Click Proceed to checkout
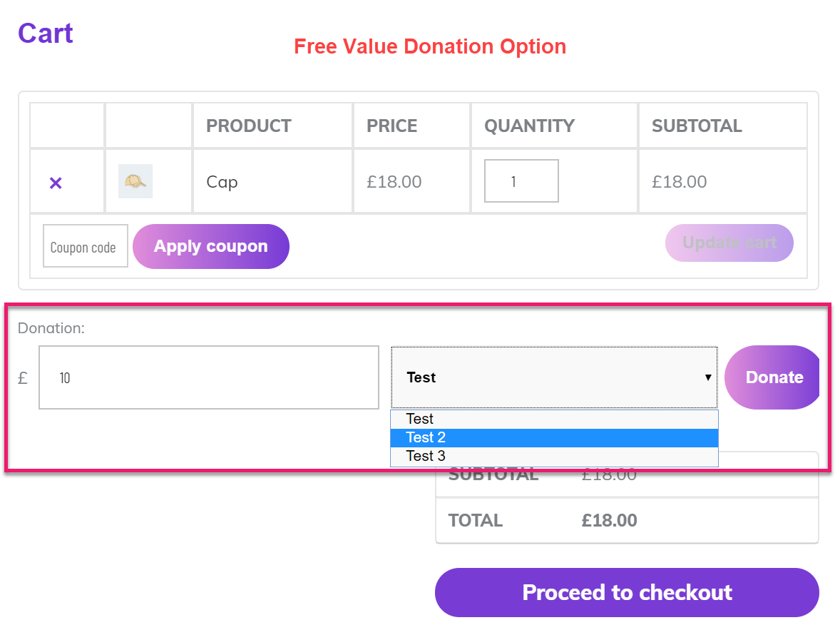 tap(627, 592)
